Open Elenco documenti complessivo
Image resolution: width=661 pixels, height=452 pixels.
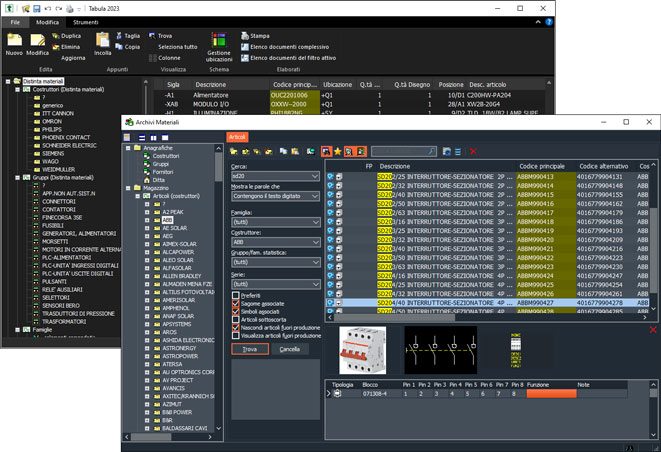tap(285, 47)
